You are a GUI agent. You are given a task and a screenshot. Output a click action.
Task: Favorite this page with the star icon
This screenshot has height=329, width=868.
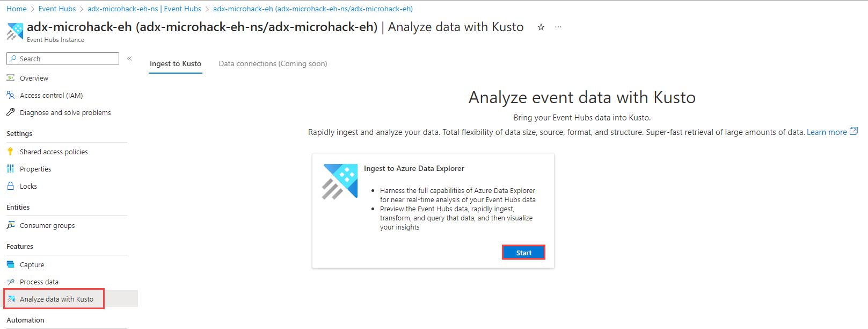click(541, 27)
